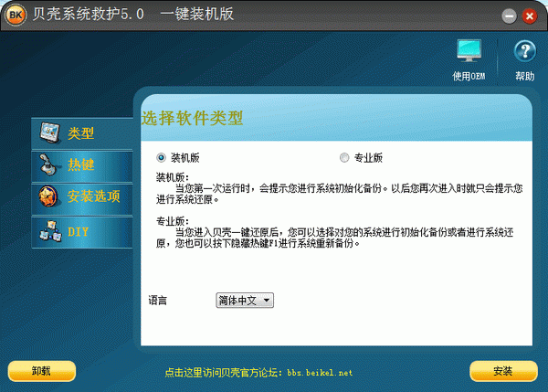Open the 简体中文 language dropdown
548x392 pixels.
coord(245,301)
